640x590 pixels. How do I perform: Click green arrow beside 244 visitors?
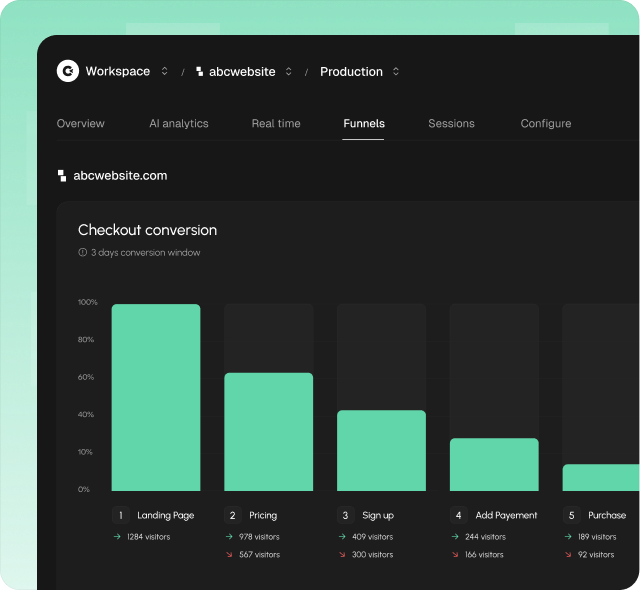455,537
